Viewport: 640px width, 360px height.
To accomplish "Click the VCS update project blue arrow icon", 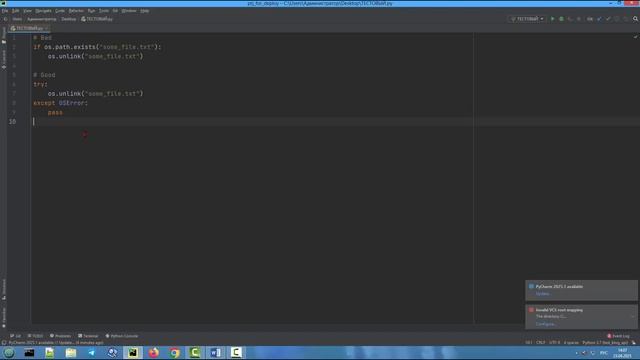I will pyautogui.click(x=599, y=19).
